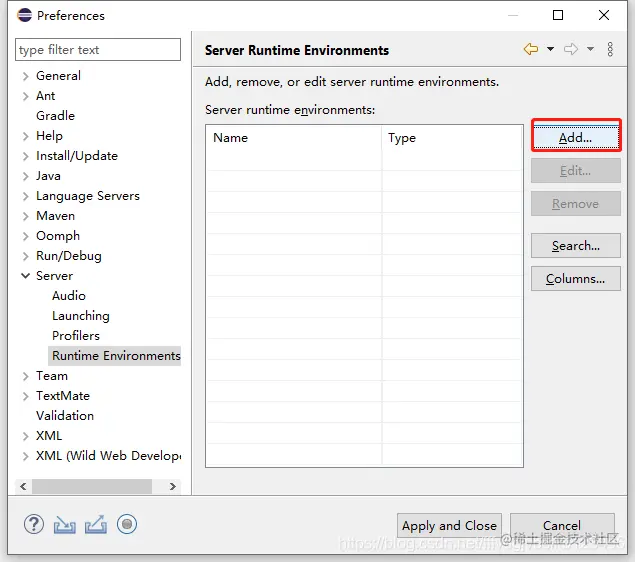Click the disabled Remove button
635x562 pixels.
point(576,204)
